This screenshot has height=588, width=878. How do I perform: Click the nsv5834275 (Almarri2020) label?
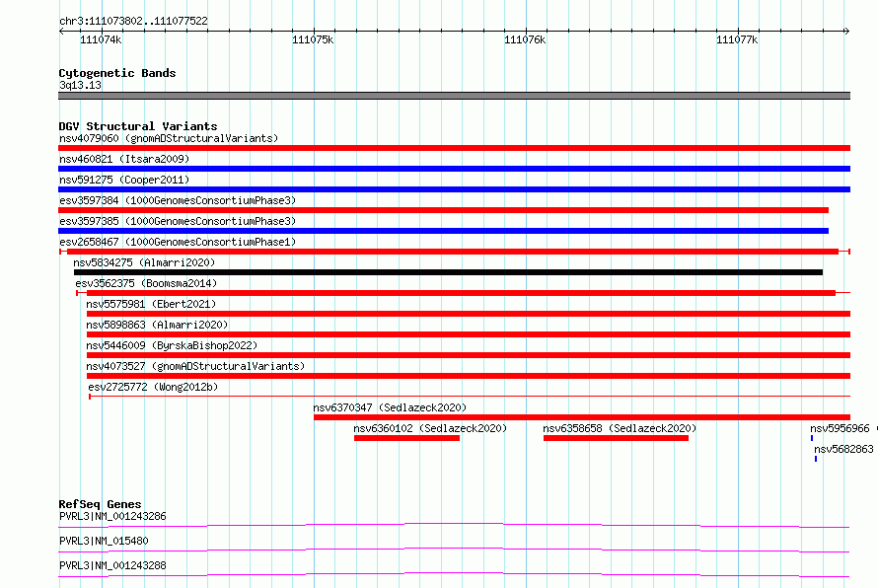point(144,262)
